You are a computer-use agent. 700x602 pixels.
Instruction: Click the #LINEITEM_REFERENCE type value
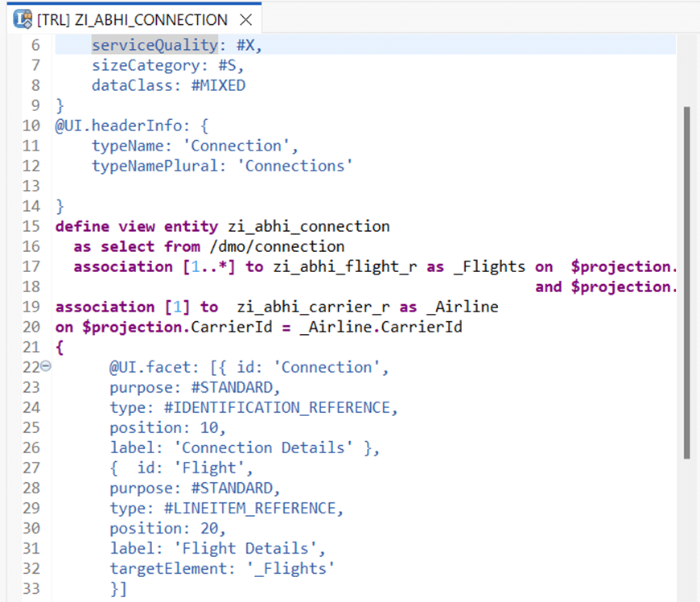point(249,508)
